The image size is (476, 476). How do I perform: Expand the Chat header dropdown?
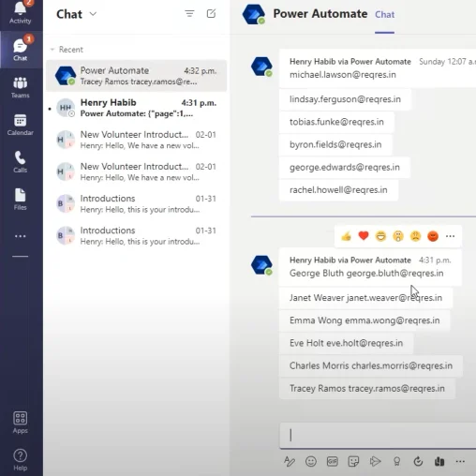click(x=93, y=14)
